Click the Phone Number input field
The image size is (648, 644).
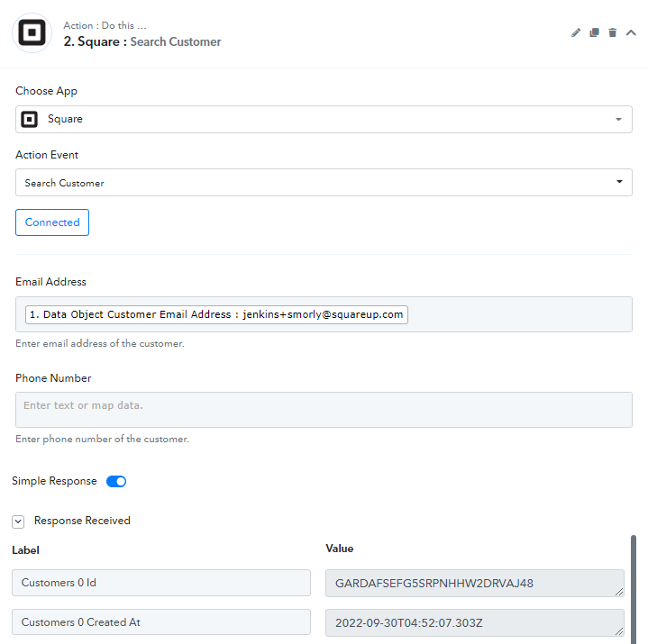point(324,409)
